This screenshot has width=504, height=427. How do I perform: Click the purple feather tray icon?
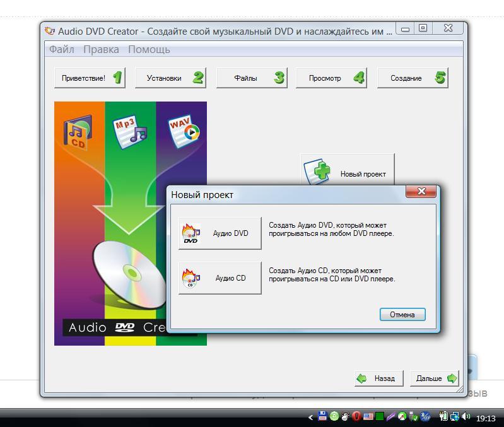click(390, 417)
